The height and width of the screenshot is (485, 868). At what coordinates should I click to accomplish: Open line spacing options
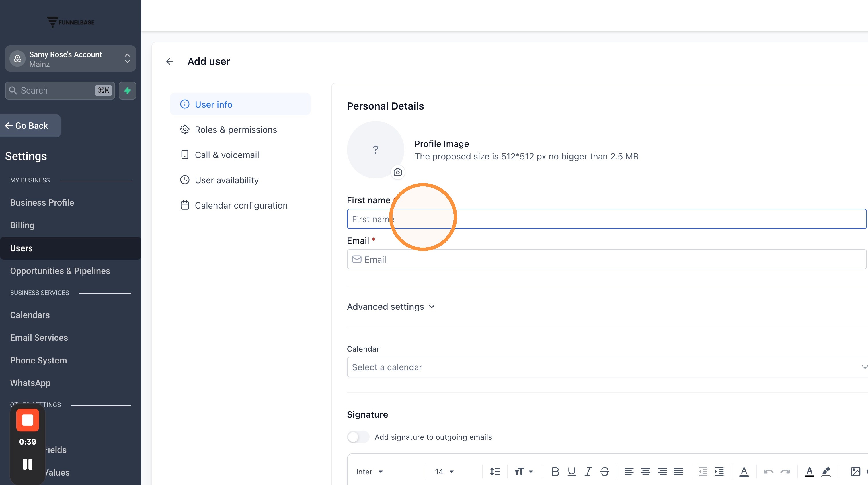[x=495, y=472]
